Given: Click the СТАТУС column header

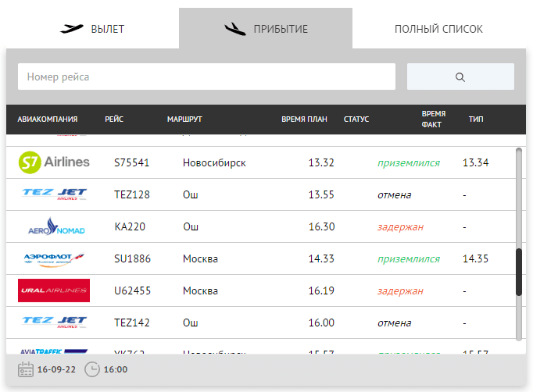Looking at the screenshot, I should coord(356,119).
